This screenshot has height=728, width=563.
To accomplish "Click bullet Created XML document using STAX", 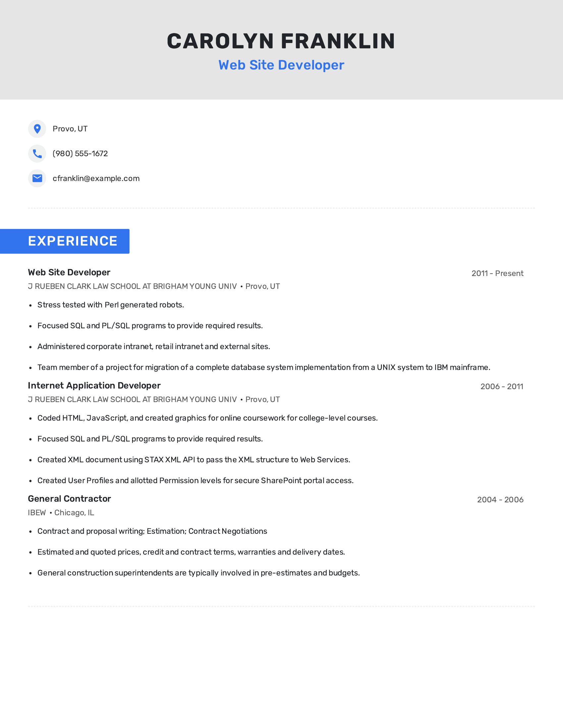I will (194, 460).
